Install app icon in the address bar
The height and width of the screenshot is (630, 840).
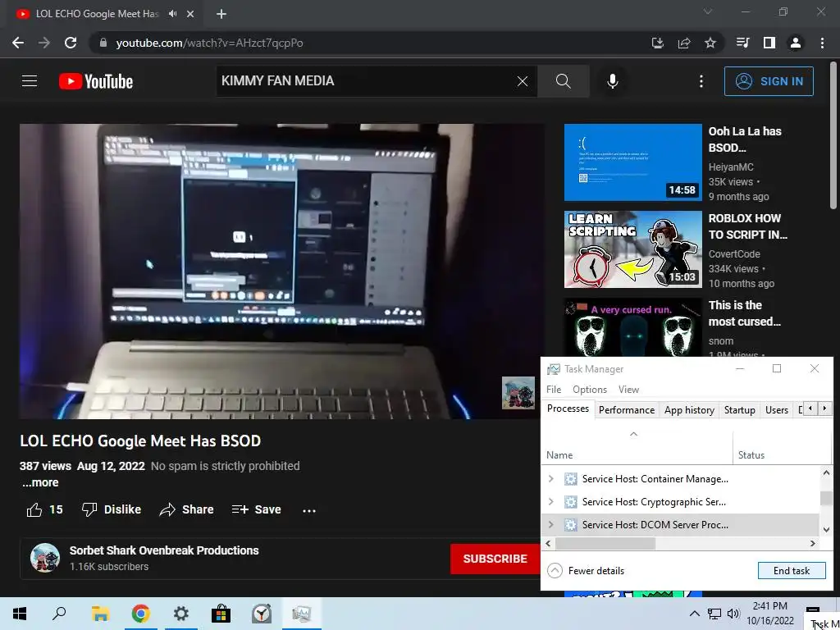pos(657,43)
